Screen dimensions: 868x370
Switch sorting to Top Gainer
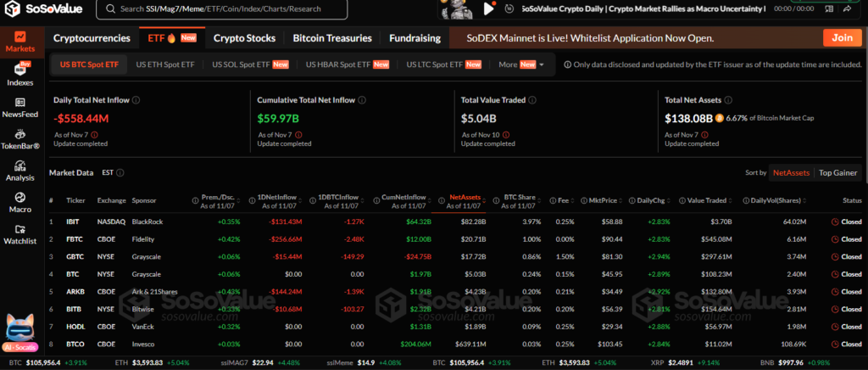click(x=837, y=173)
